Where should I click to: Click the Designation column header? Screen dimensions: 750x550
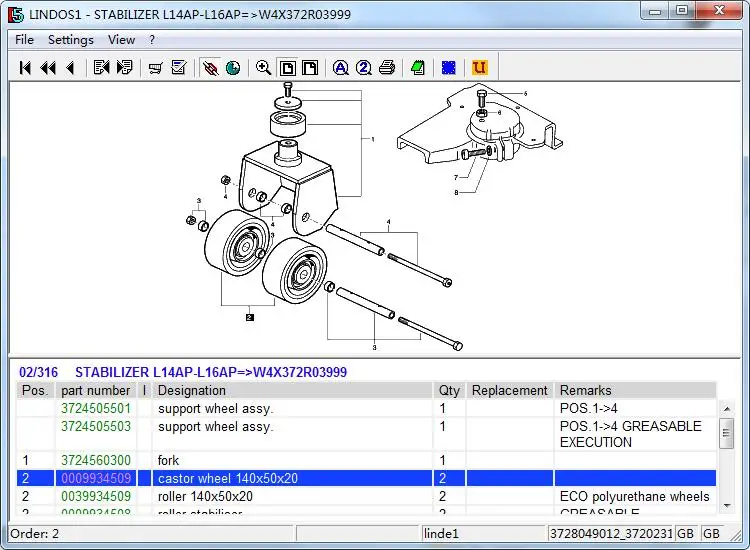point(292,390)
